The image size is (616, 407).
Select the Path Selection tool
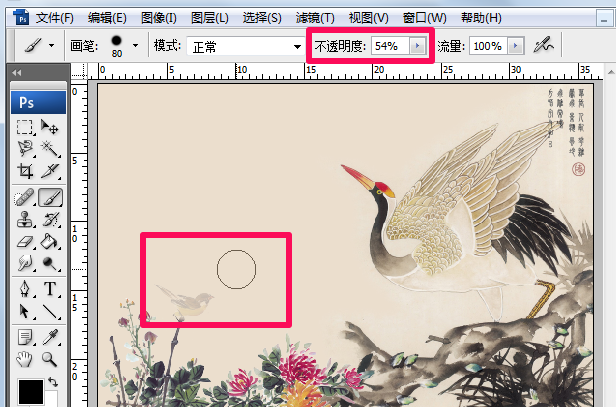point(25,311)
